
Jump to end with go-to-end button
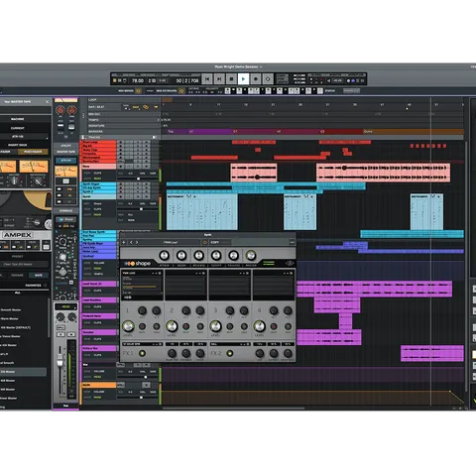pyautogui.click(x=219, y=79)
